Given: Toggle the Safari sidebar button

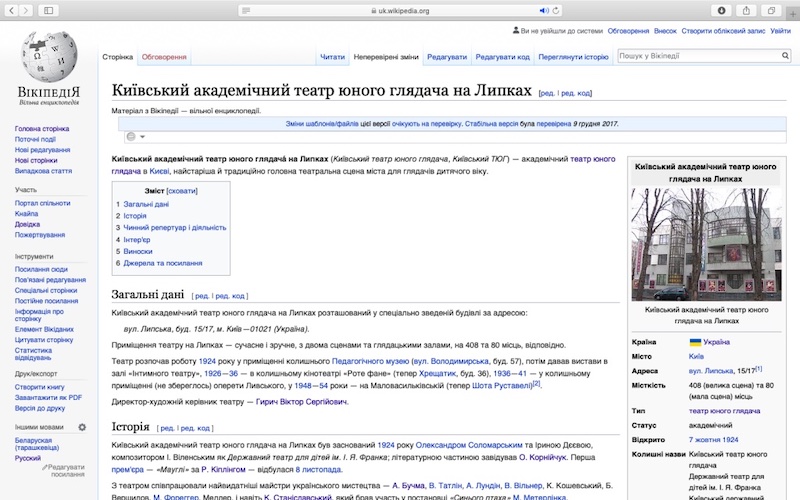Looking at the screenshot, I should (x=48, y=10).
